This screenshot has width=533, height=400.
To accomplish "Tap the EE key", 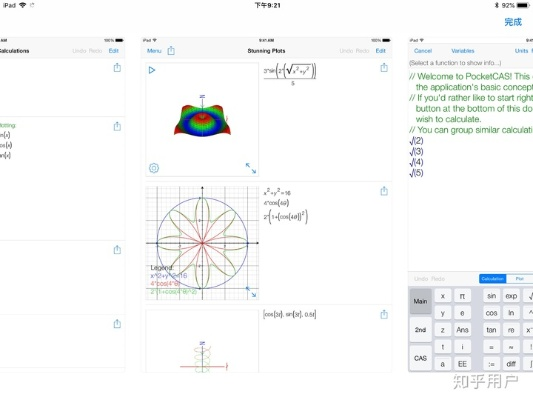I will [x=462, y=364].
